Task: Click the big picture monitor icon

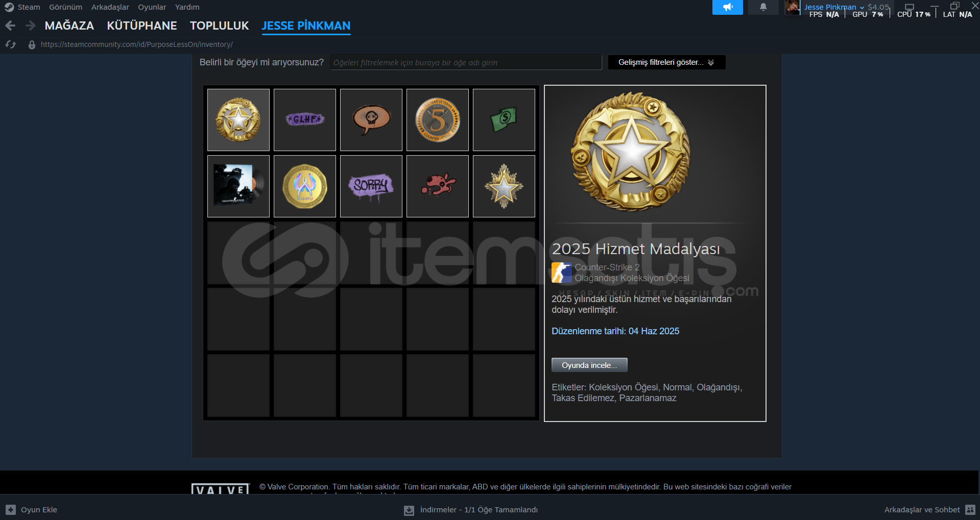Action: pyautogui.click(x=910, y=7)
